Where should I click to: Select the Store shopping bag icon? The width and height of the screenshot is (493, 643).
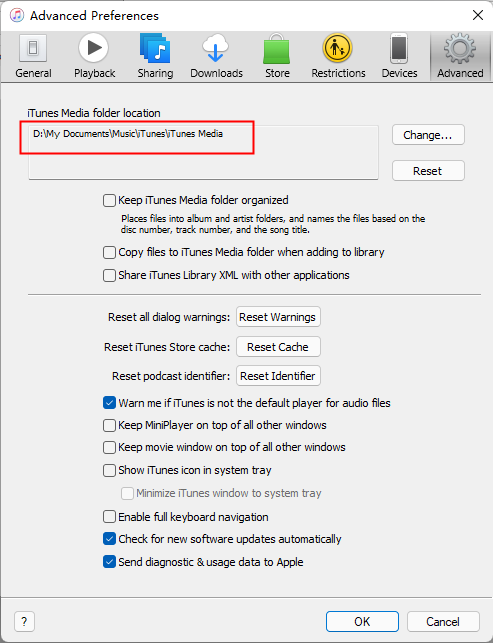[x=276, y=49]
